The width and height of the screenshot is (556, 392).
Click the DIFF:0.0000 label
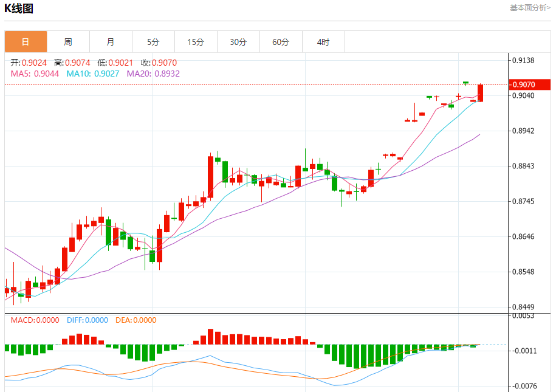pos(88,320)
